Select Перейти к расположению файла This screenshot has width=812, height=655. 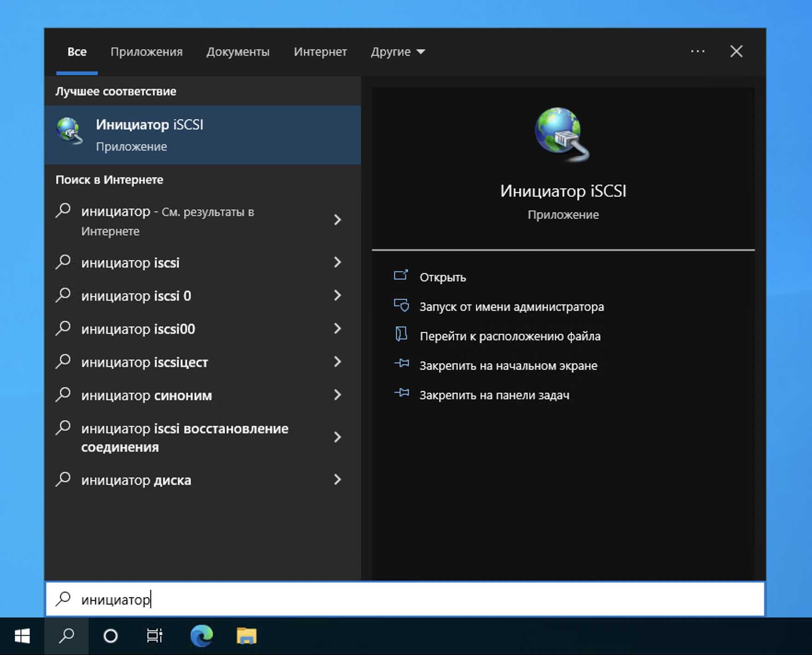[x=510, y=336]
